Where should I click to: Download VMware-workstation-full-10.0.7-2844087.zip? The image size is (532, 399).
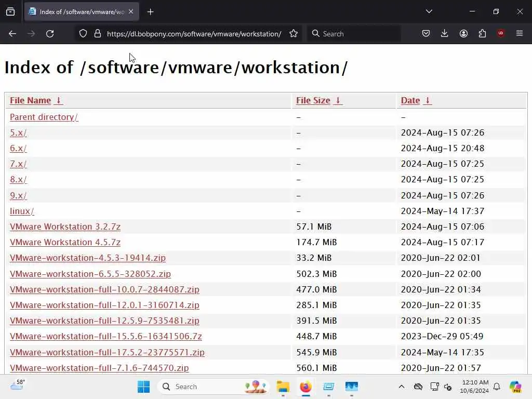[104, 289]
